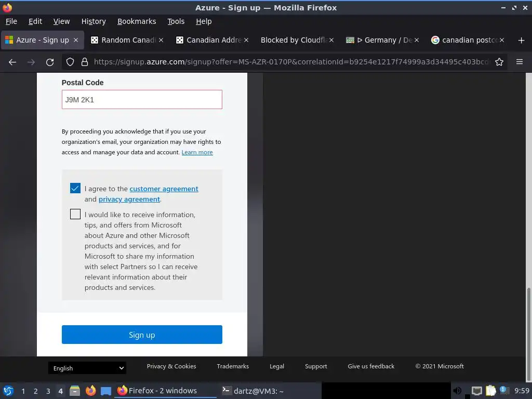Open a new tab with plus button
532x399 pixels.
point(522,41)
